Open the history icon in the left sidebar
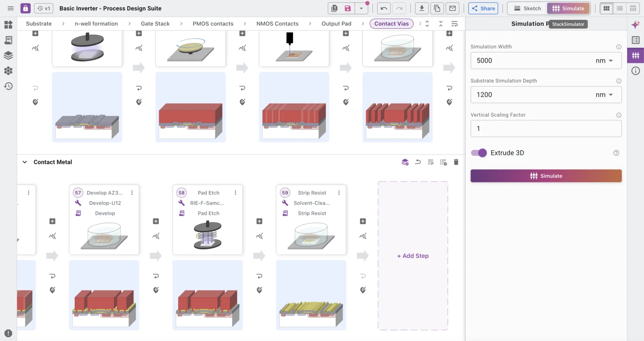644x341 pixels. coord(8,86)
